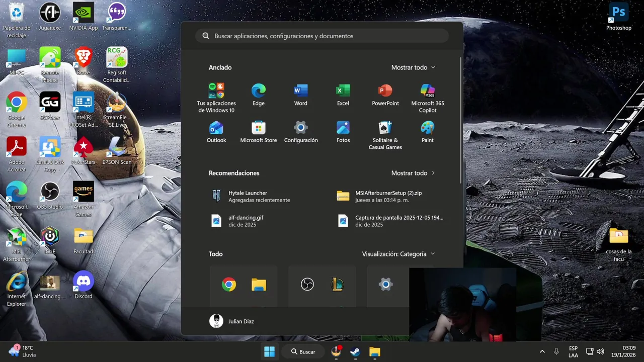Select PokerStars desktop icon
The image size is (644, 362).
pyautogui.click(x=84, y=151)
